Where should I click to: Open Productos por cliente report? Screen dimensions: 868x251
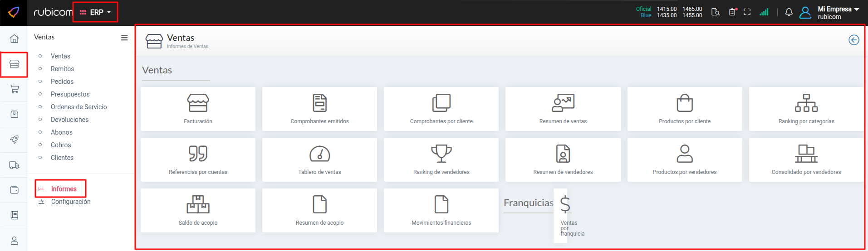point(685,109)
